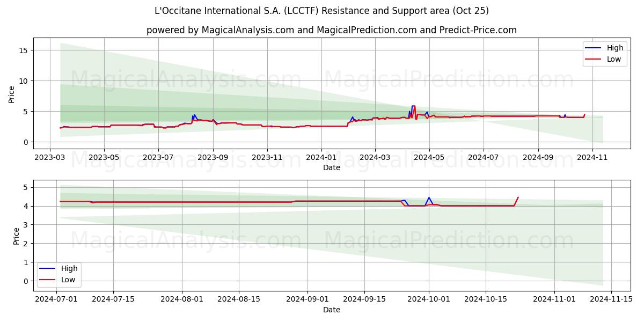Click the '2023-07' date tick label
This screenshot has height=322, width=644.
(x=158, y=158)
